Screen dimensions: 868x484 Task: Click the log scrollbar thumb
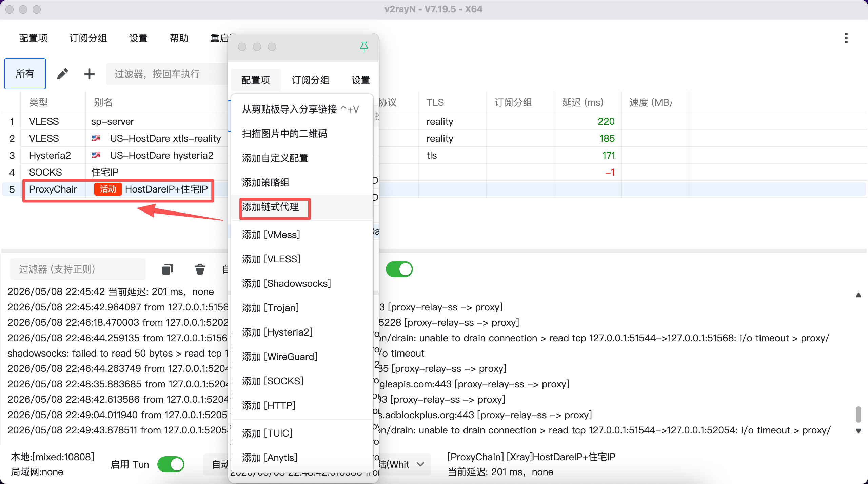(x=858, y=414)
